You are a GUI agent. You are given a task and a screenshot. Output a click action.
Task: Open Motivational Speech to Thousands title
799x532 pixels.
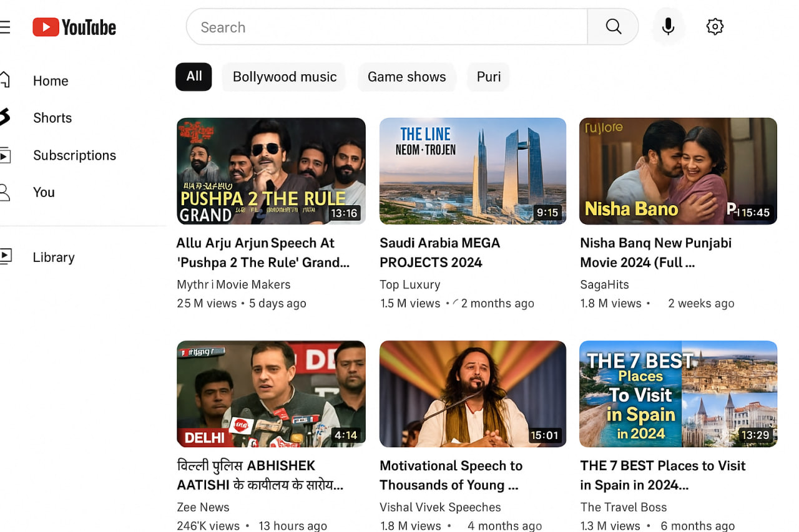coord(451,475)
